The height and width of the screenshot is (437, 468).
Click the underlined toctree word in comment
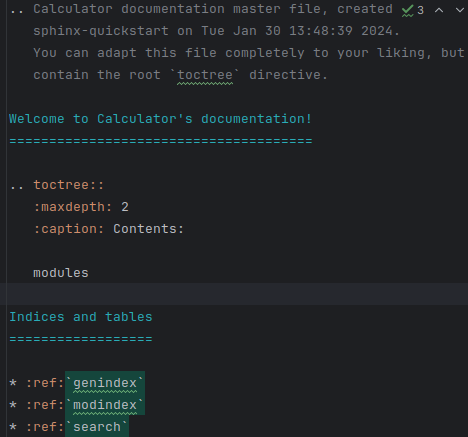(x=205, y=75)
